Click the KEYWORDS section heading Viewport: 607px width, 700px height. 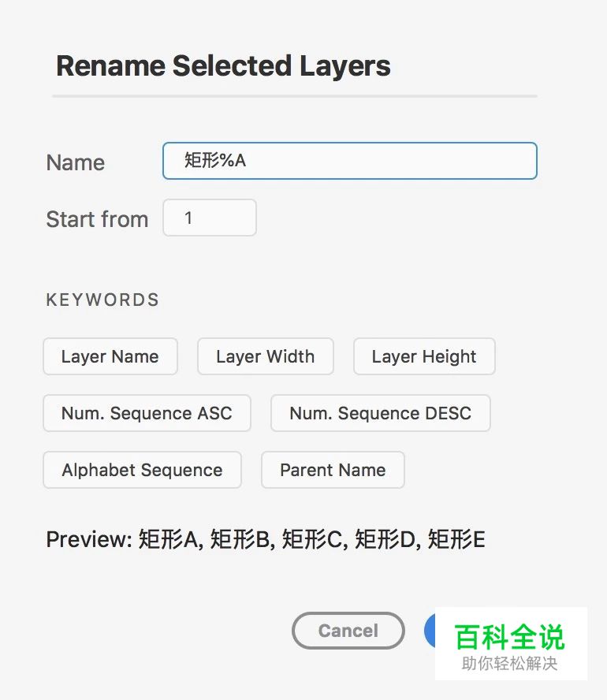[x=102, y=300]
